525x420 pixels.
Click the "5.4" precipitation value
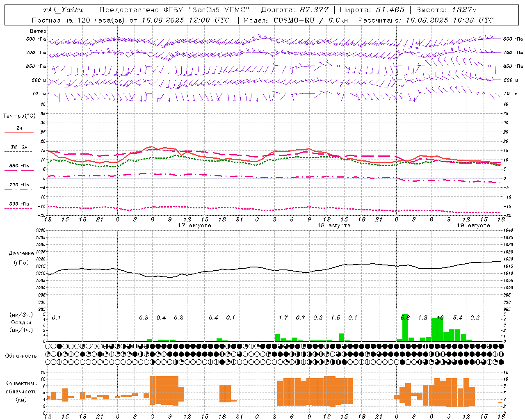(x=457, y=318)
